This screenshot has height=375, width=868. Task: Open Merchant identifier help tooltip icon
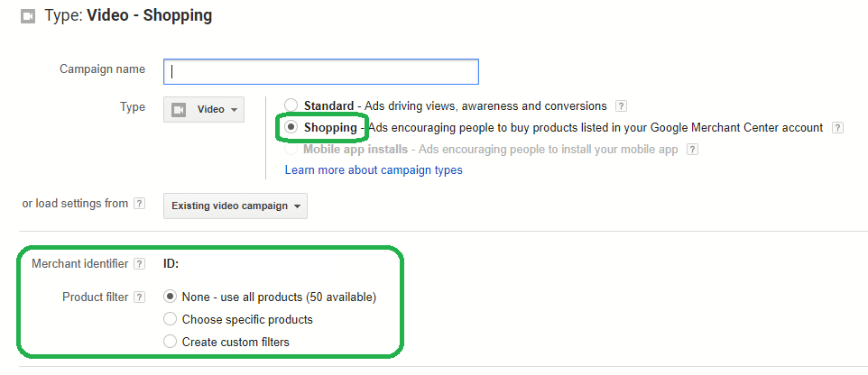coord(139,264)
